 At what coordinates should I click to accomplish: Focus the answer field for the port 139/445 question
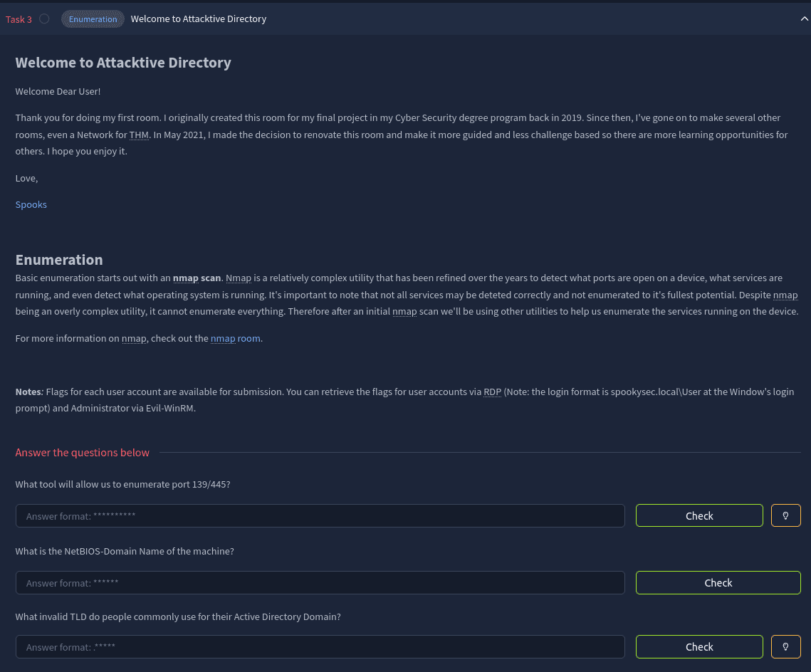pyautogui.click(x=320, y=515)
